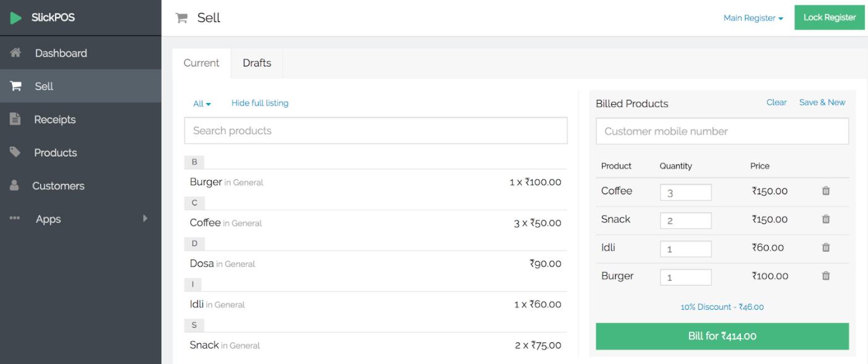
Task: Switch to the Drafts tab
Action: pyautogui.click(x=257, y=63)
